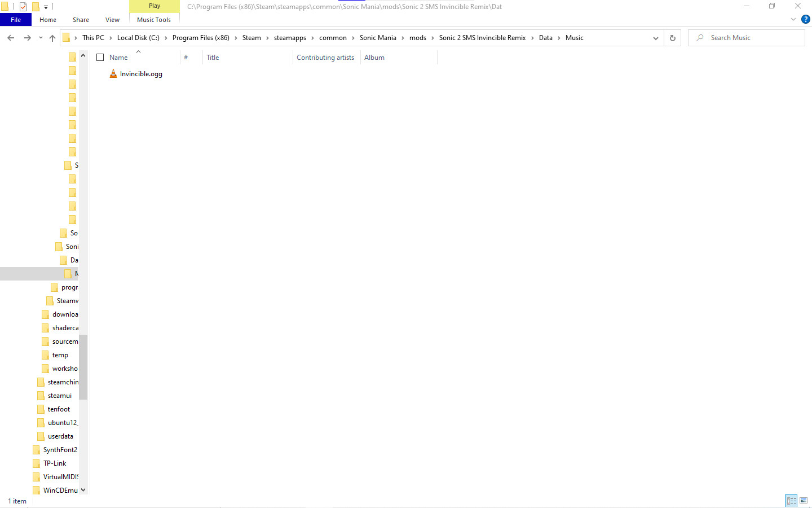Jump to Sonic Mania in the breadcrumb path
The height and width of the screenshot is (508, 812).
pyautogui.click(x=378, y=38)
